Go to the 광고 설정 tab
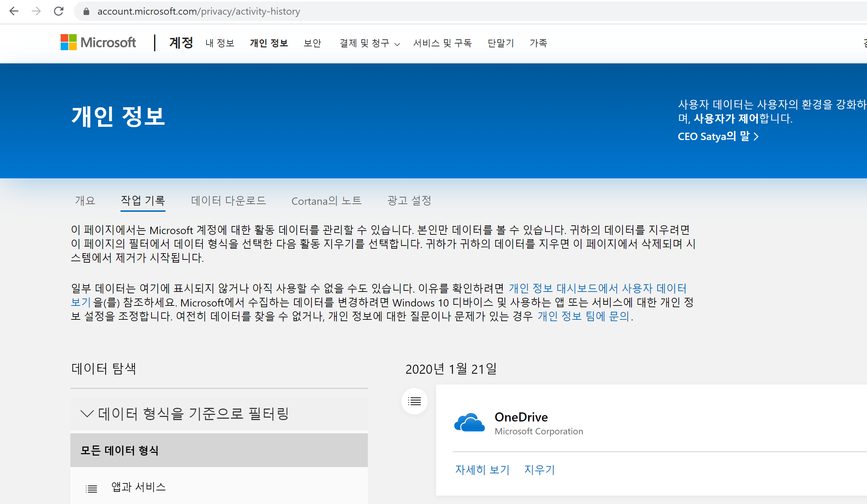 (x=409, y=201)
